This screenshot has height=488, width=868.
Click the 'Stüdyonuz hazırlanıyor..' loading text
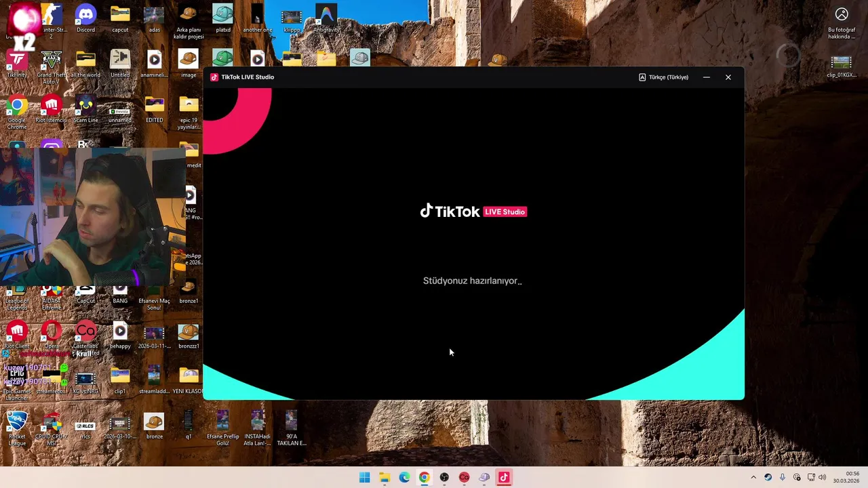[473, 281]
